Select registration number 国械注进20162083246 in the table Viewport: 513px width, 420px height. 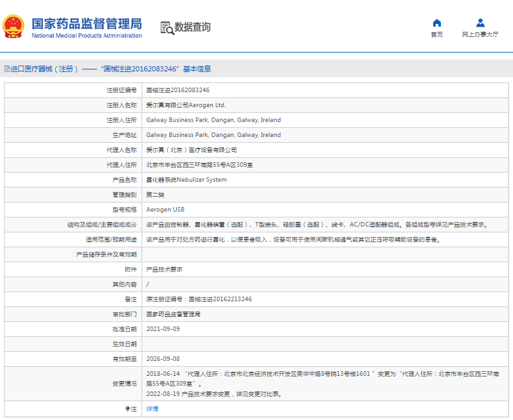click(177, 90)
